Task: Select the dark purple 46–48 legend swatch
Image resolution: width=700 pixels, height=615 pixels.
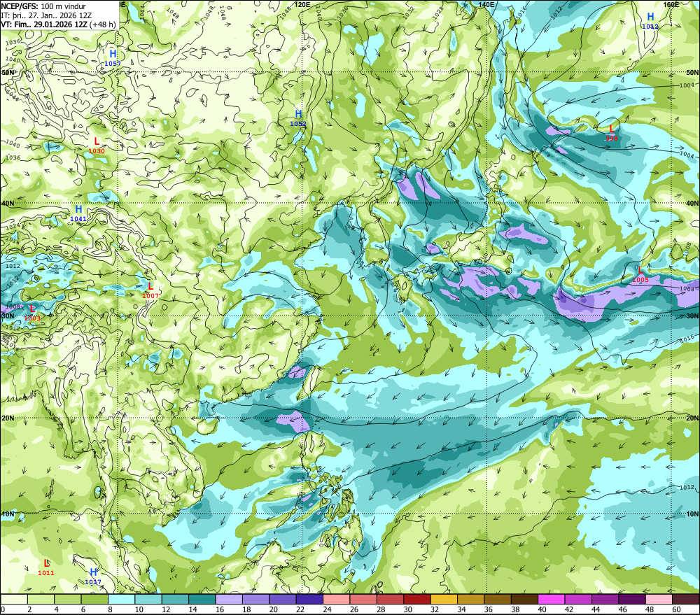Action: tap(631, 599)
